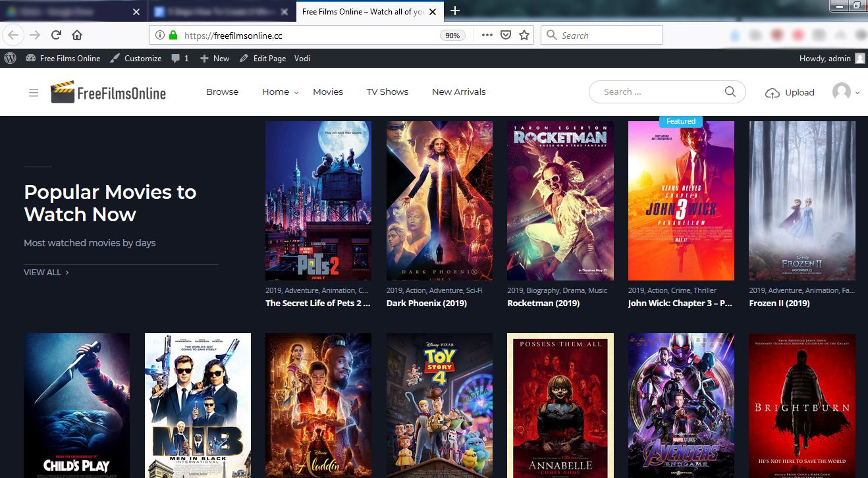Open the Avengers Endgame poster
The image size is (868, 478).
pyautogui.click(x=681, y=406)
